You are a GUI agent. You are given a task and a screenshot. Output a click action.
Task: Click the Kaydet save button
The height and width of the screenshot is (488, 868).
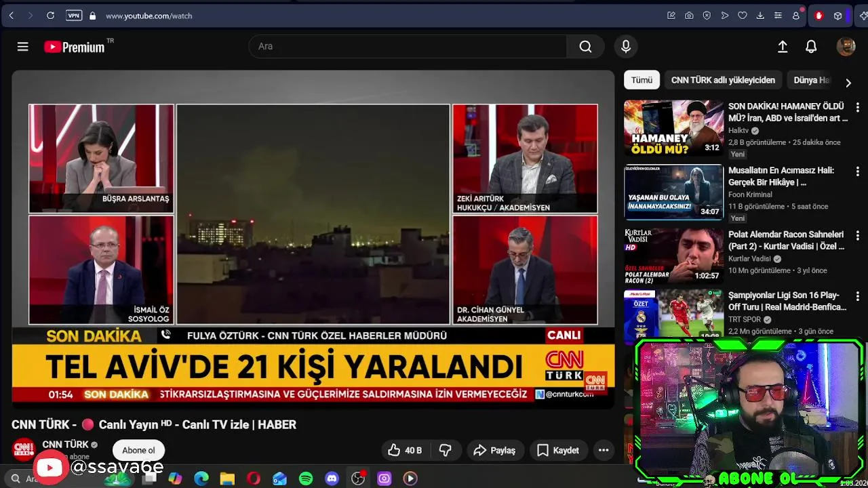pos(558,450)
